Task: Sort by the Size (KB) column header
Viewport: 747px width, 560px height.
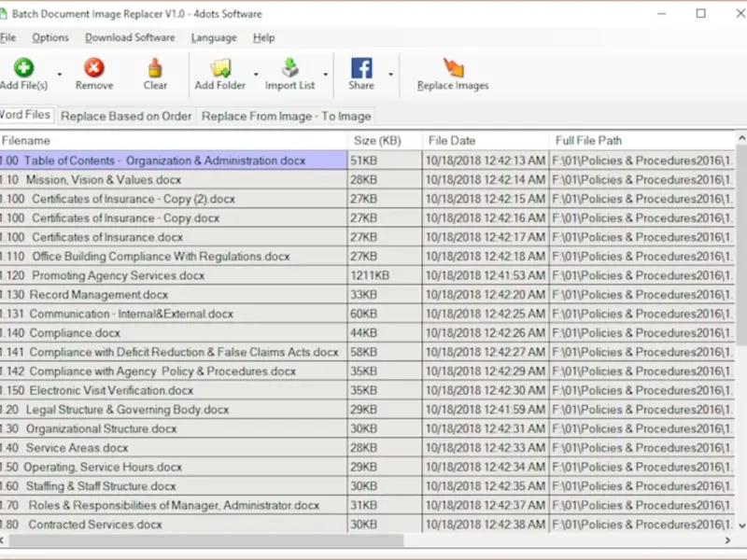Action: tap(385, 141)
